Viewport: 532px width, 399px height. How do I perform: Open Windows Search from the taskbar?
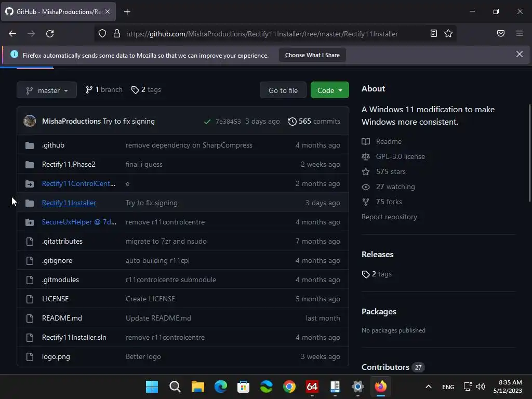coord(175,387)
